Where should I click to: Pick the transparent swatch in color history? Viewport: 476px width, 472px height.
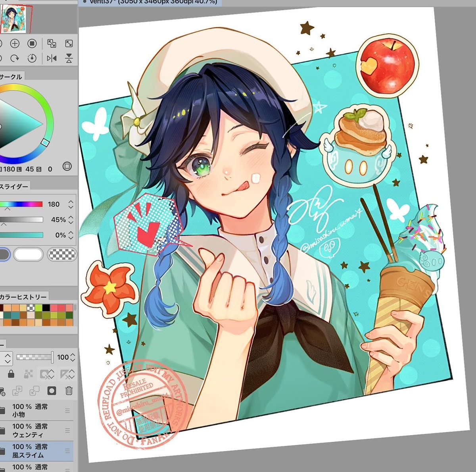(x=31, y=308)
